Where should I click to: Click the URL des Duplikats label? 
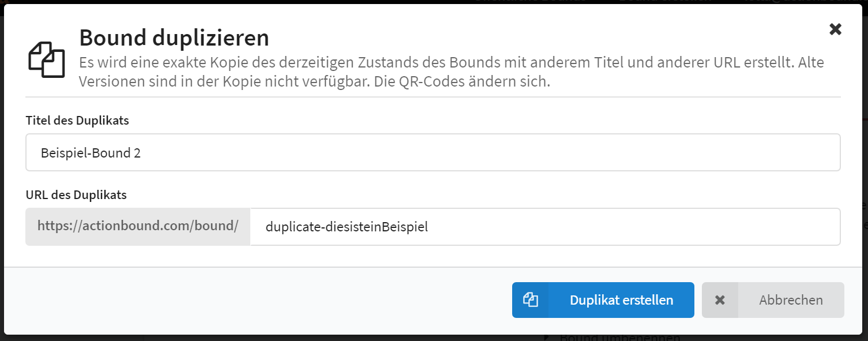point(76,194)
